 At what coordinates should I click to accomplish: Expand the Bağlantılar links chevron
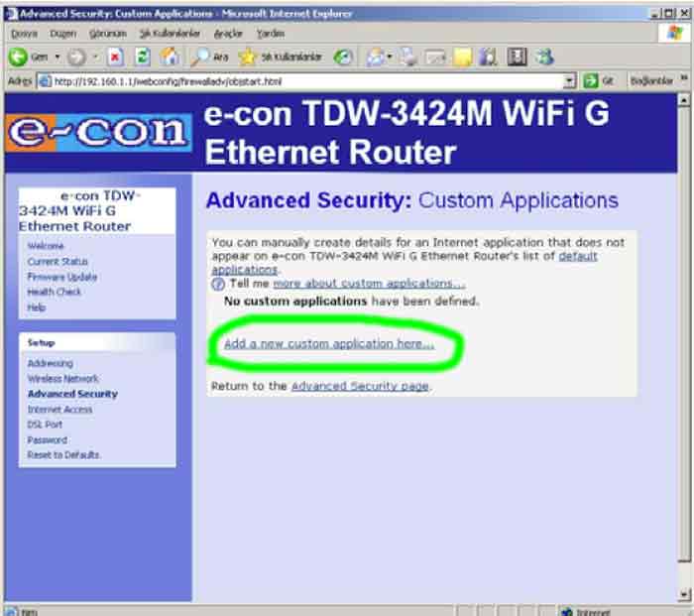tap(684, 78)
